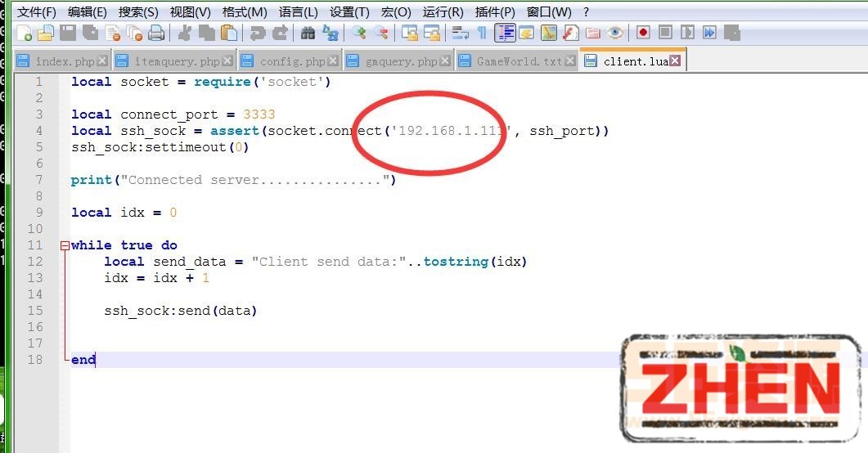Click the Find and Replace icon
Screen dimensions: 868x453
[330, 34]
